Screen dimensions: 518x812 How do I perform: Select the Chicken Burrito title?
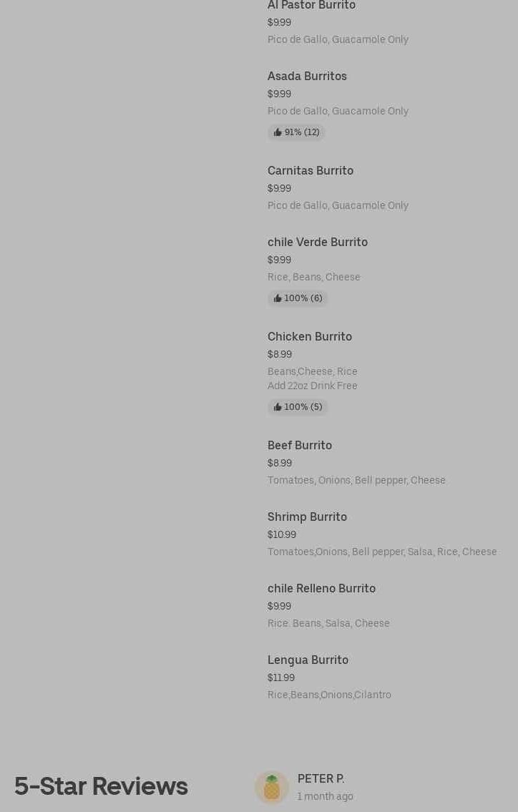click(310, 336)
